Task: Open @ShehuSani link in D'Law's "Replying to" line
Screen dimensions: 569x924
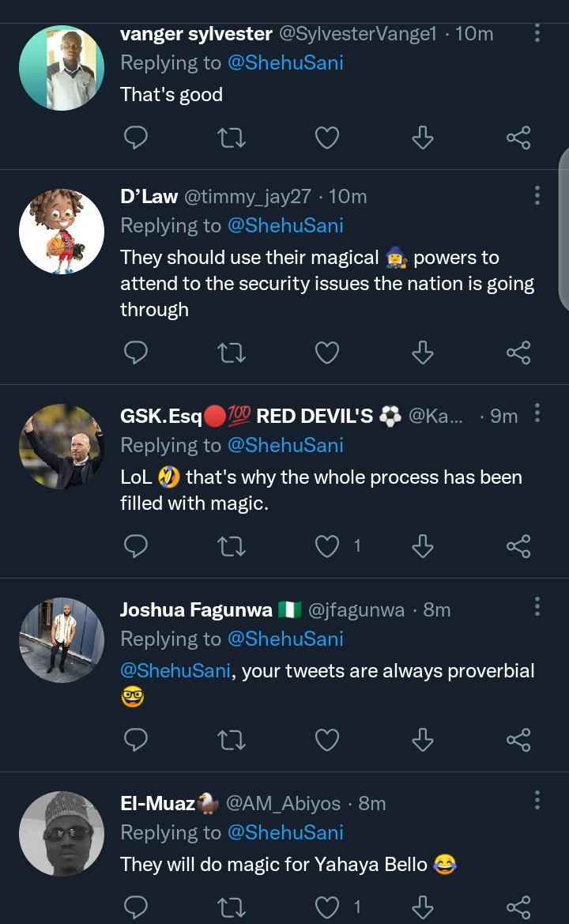Action: (x=285, y=226)
